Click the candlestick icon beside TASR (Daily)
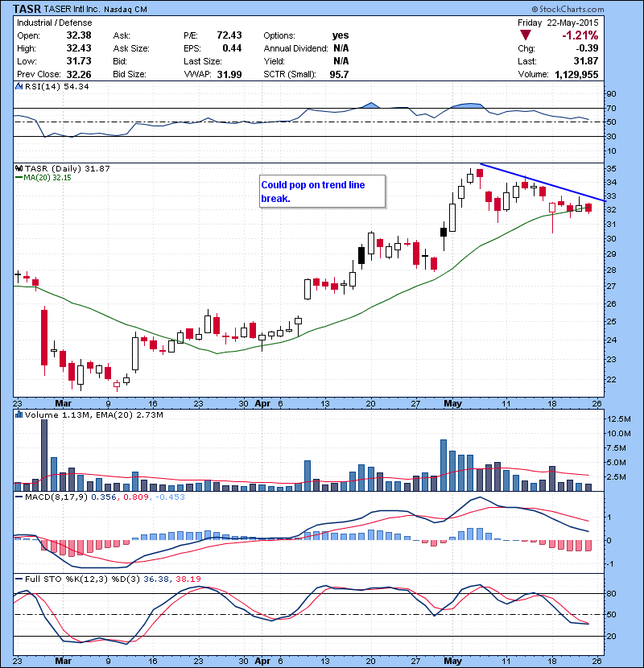Image resolution: width=644 pixels, height=668 pixels. coord(19,168)
